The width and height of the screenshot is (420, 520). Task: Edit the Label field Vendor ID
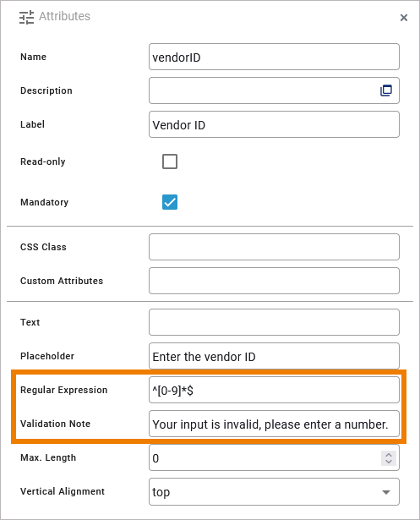click(274, 124)
